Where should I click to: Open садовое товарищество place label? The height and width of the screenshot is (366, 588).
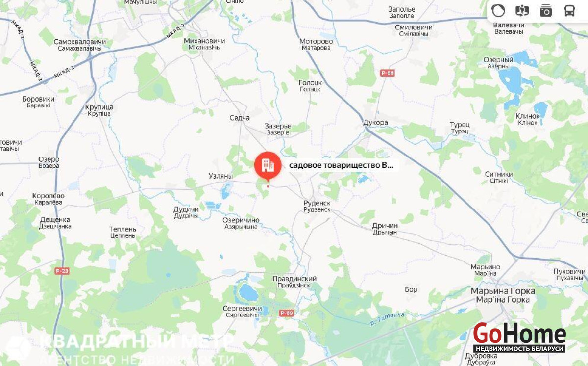pos(341,165)
